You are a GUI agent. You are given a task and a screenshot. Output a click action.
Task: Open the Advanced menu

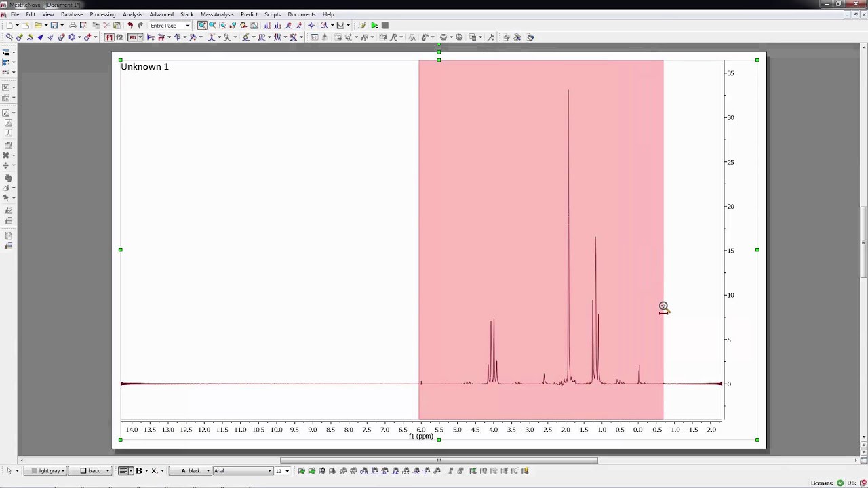pos(161,14)
